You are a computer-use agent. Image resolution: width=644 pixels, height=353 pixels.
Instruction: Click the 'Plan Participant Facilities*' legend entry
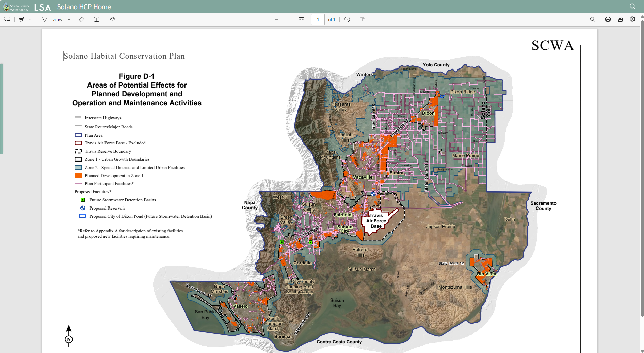click(x=109, y=184)
